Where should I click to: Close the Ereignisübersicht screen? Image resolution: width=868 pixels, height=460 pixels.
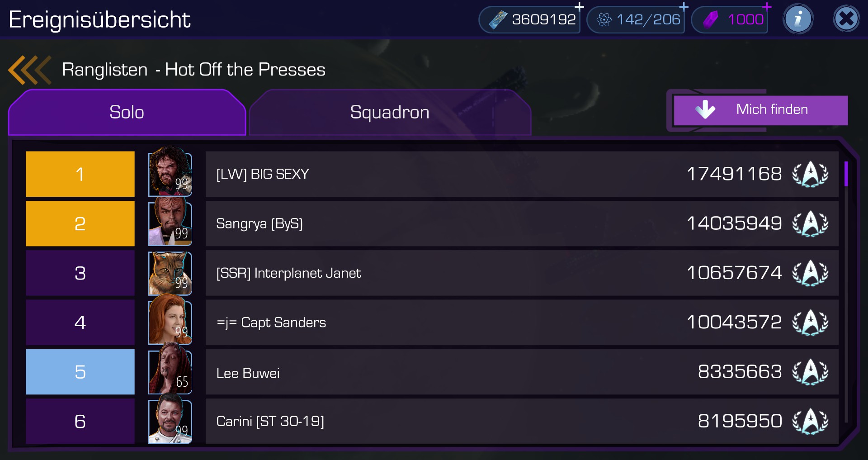[x=846, y=19]
